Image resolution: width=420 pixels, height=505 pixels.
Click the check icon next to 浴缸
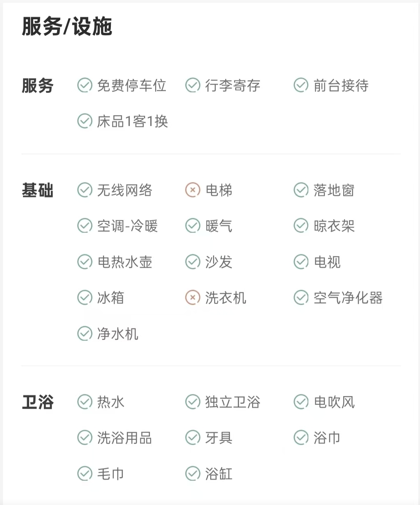(x=193, y=474)
